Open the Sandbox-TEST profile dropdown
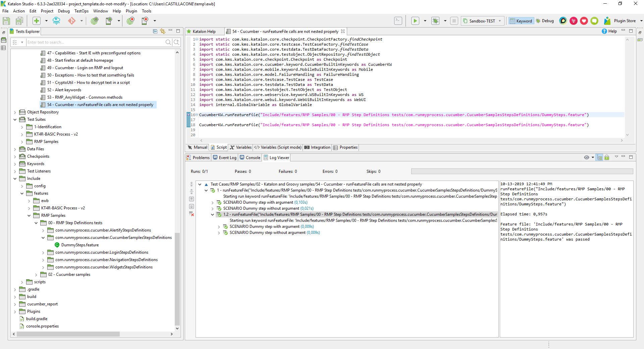The image size is (644, 349). (x=482, y=21)
